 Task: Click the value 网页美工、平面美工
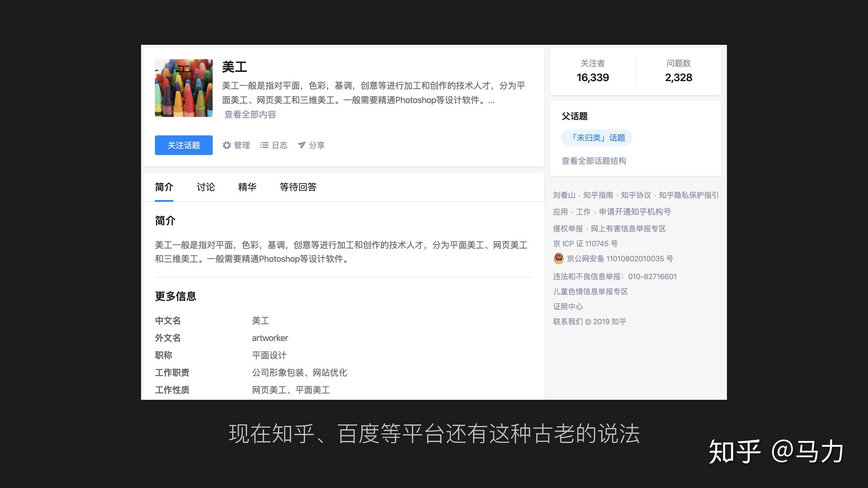pyautogui.click(x=291, y=390)
